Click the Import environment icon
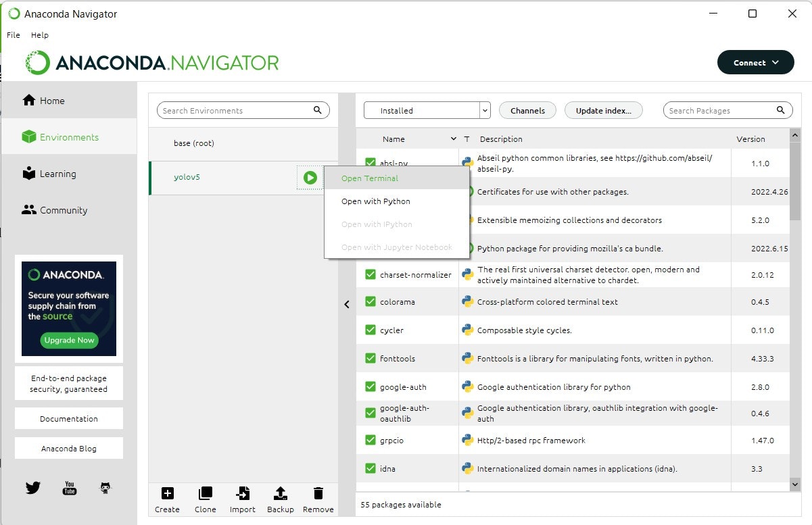This screenshot has width=812, height=525. [x=243, y=493]
